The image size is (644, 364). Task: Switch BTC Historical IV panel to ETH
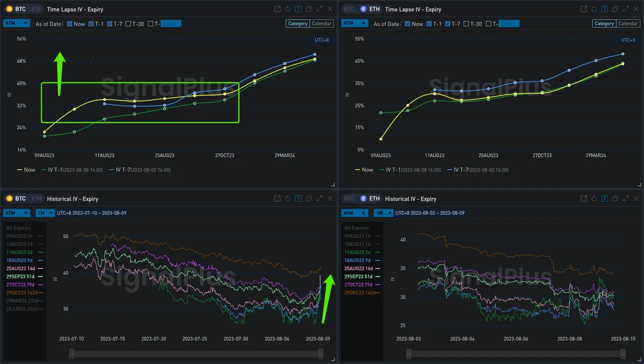37,199
